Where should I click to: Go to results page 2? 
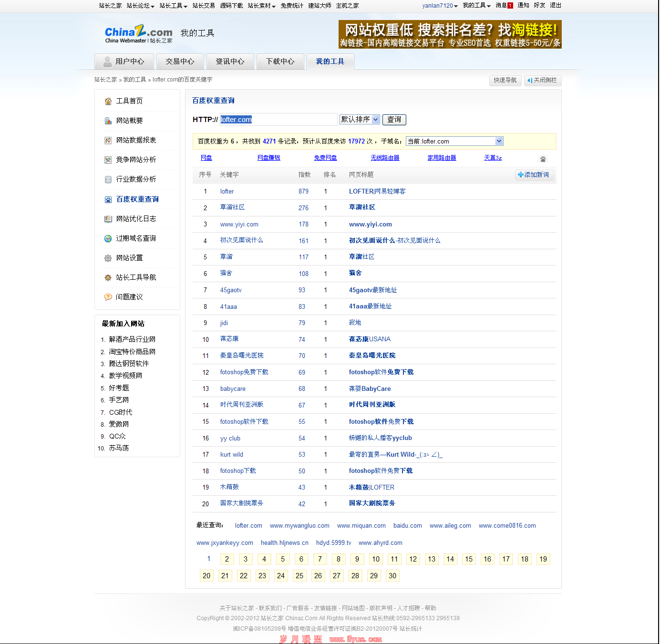pyautogui.click(x=227, y=559)
